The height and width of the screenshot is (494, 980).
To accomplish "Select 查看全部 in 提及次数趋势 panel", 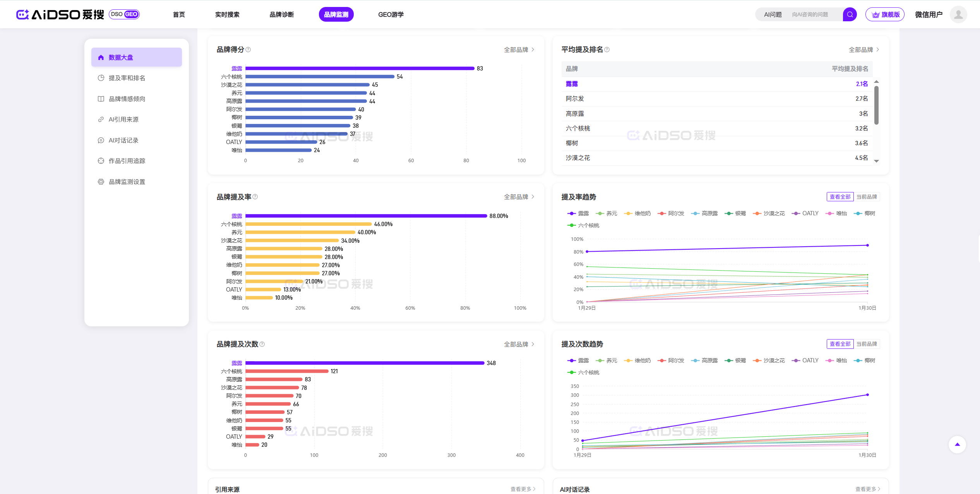I will tap(840, 344).
